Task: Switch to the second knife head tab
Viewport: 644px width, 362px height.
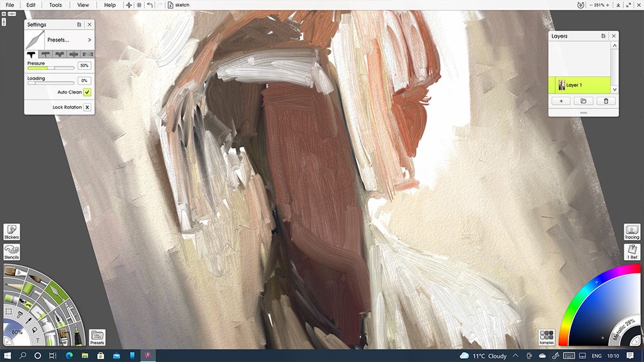Action: pos(45,54)
